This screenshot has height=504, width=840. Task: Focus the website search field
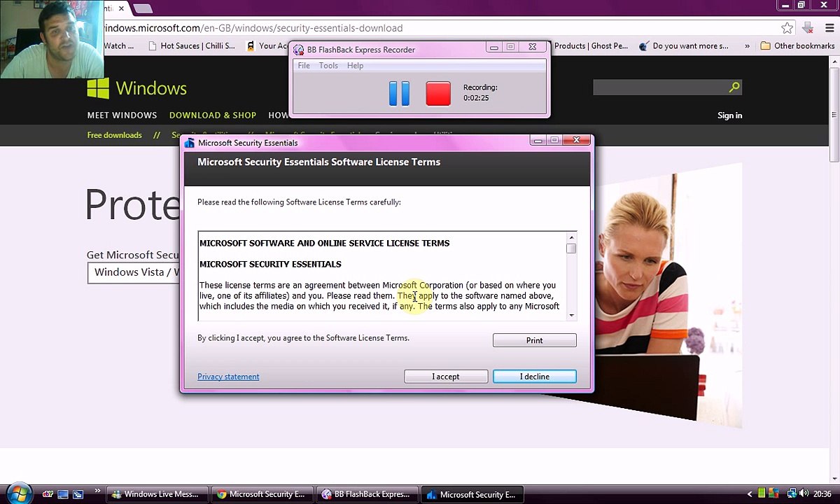660,87
